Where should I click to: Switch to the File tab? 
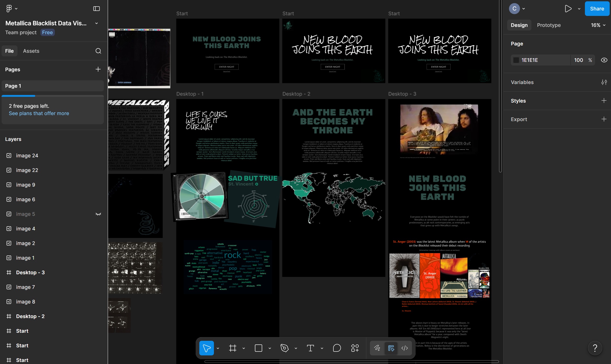[9, 51]
